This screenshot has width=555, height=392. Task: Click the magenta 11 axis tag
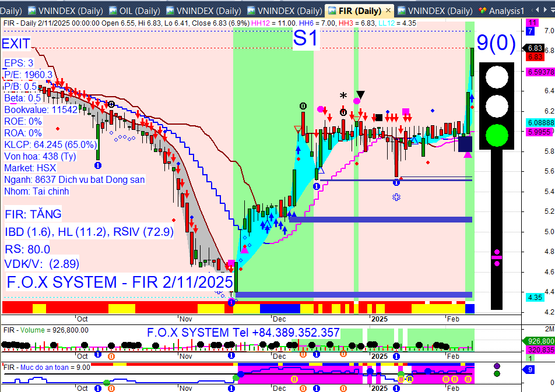click(532, 23)
